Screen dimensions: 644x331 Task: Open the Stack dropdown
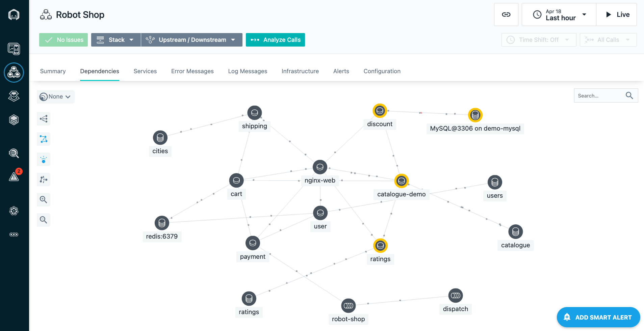[115, 39]
